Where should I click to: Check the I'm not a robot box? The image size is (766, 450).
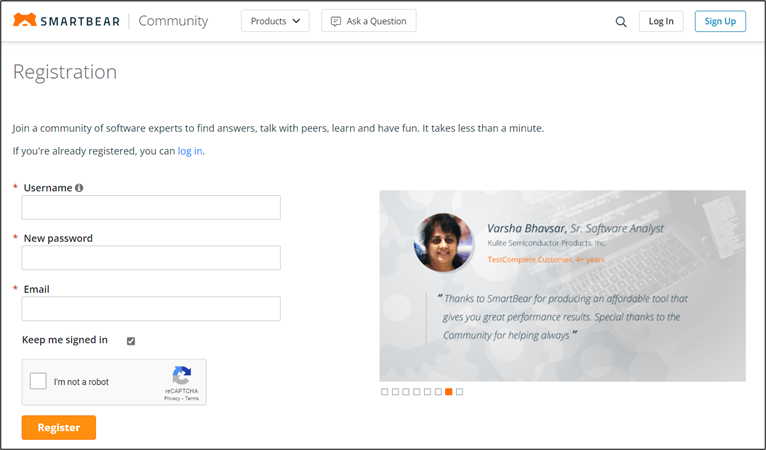(x=38, y=381)
